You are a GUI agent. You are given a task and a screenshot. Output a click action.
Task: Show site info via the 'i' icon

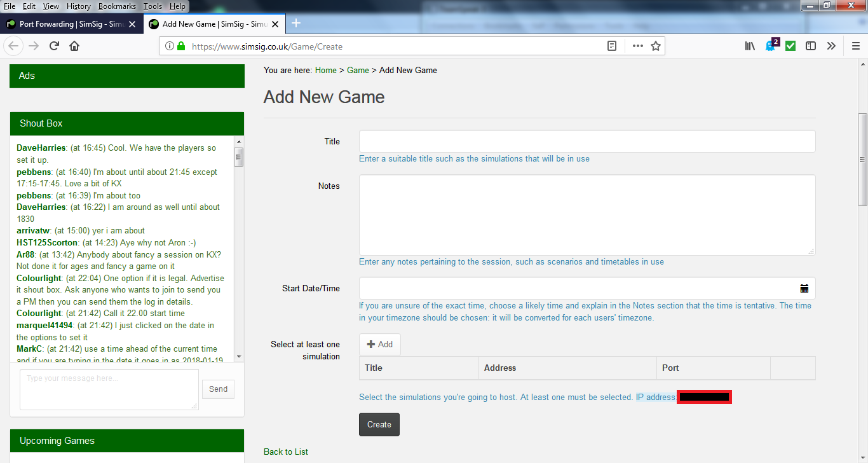(x=169, y=46)
